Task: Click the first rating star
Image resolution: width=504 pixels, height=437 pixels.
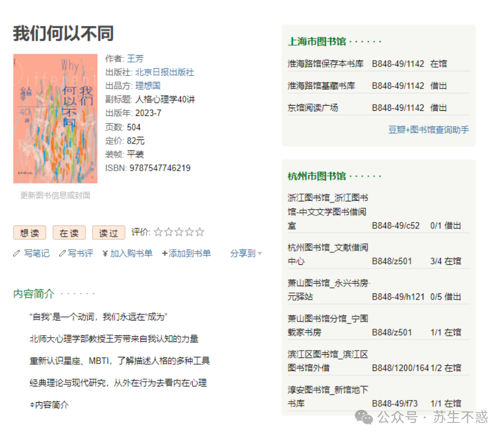Action: click(158, 232)
